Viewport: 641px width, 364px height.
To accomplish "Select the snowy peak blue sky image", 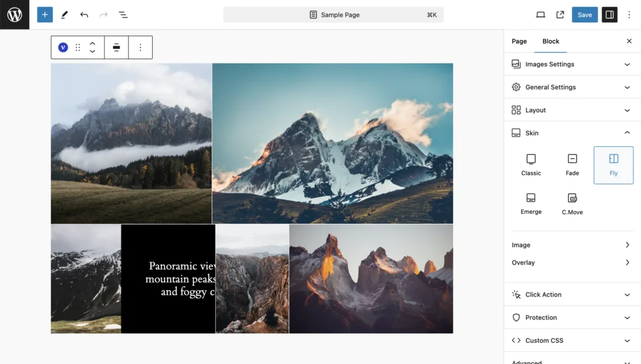I will coord(332,143).
